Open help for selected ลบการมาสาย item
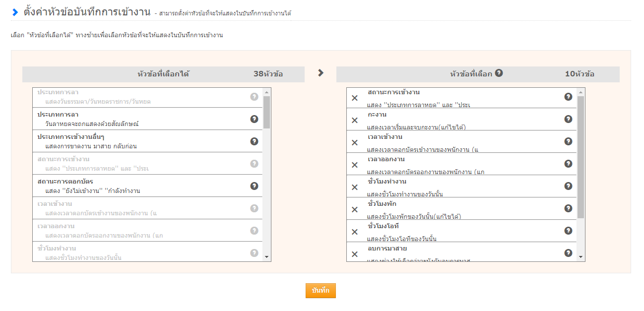Viewport: 644px width, 311px height. [568, 253]
